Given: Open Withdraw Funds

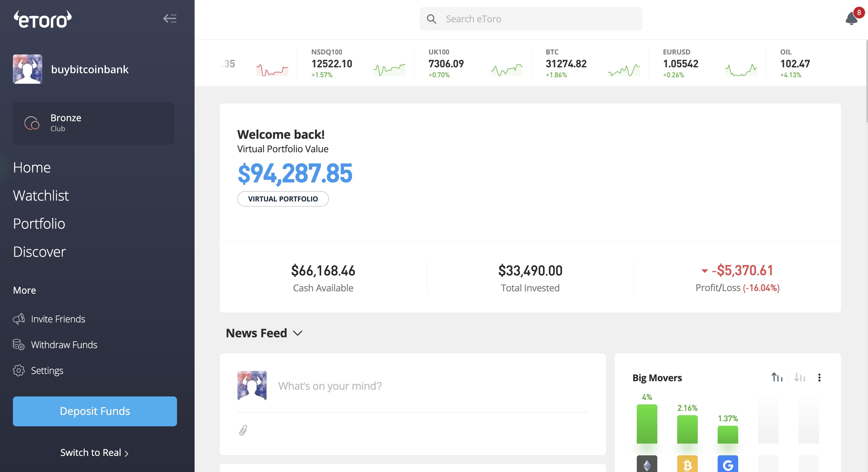Looking at the screenshot, I should [64, 344].
